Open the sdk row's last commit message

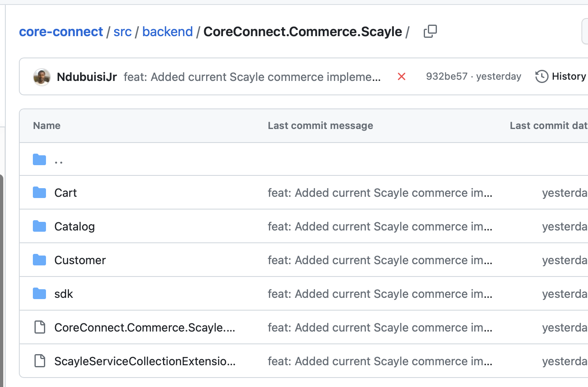coord(379,294)
